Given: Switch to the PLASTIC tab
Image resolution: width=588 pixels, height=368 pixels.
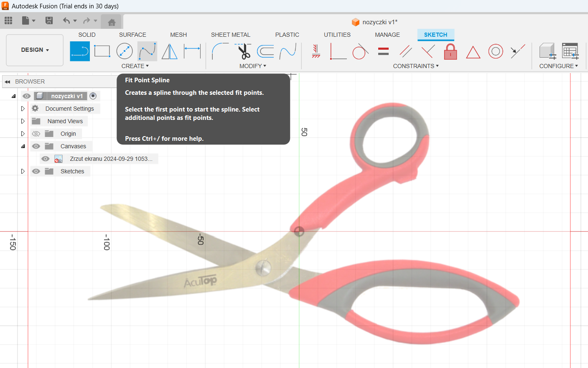Looking at the screenshot, I should (287, 35).
